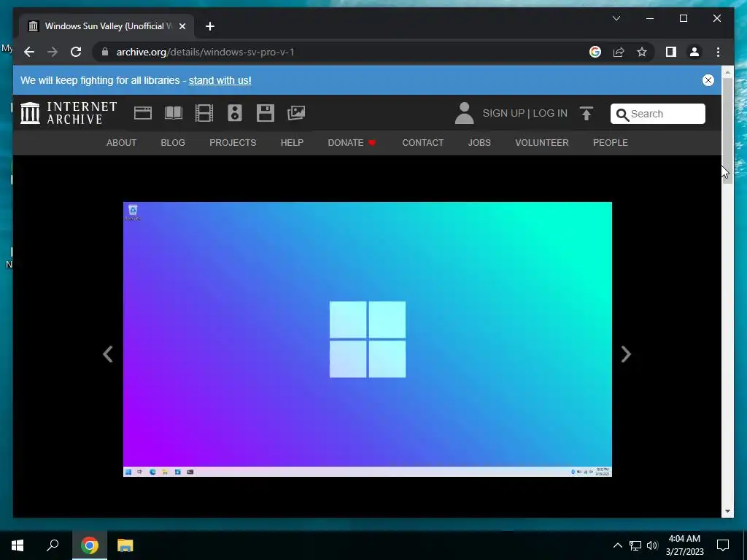Screen dimensions: 747x560
Task: Click the site lock icon
Action: [x=105, y=52]
